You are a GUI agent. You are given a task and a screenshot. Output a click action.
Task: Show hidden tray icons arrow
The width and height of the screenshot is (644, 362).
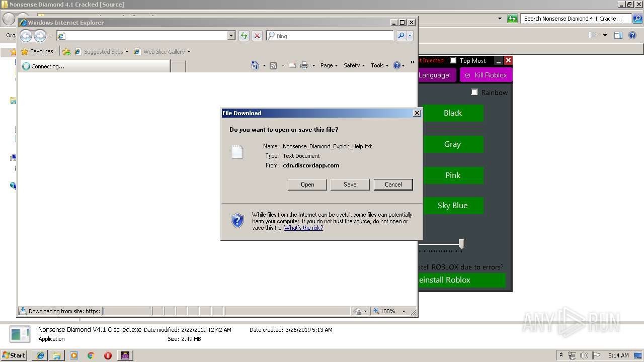tap(561, 355)
